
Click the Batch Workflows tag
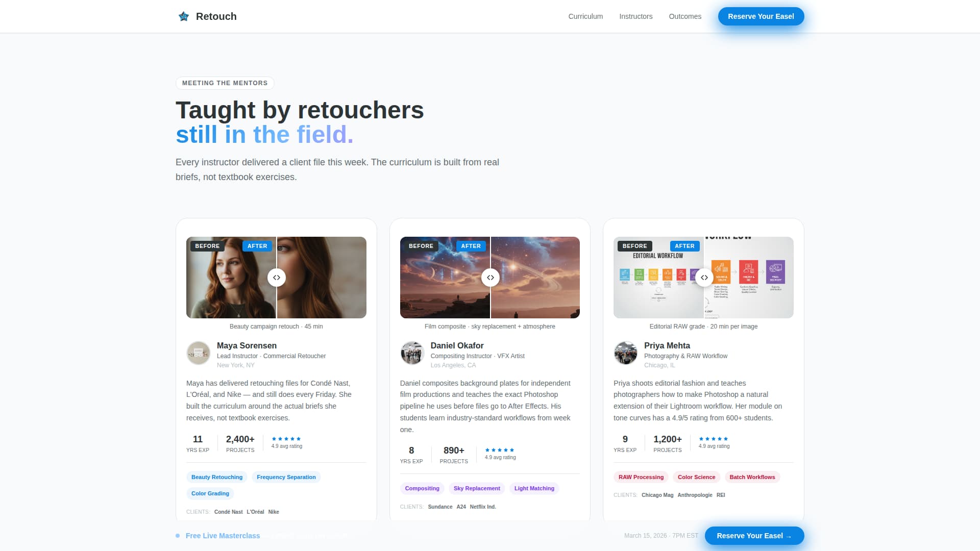pyautogui.click(x=752, y=477)
